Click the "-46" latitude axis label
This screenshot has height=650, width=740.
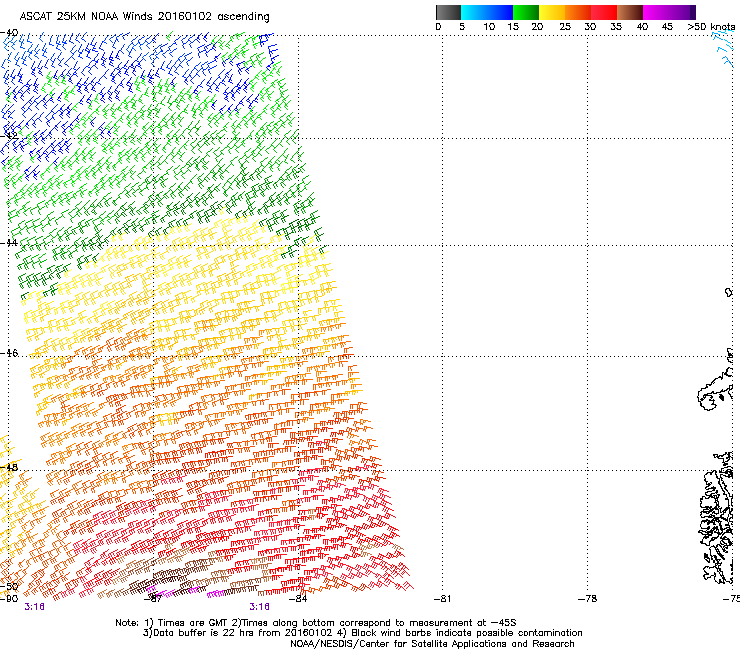[x=9, y=353]
